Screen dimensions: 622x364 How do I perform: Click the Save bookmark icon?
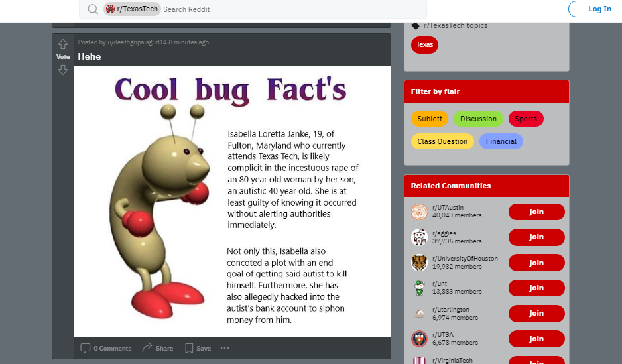point(189,348)
